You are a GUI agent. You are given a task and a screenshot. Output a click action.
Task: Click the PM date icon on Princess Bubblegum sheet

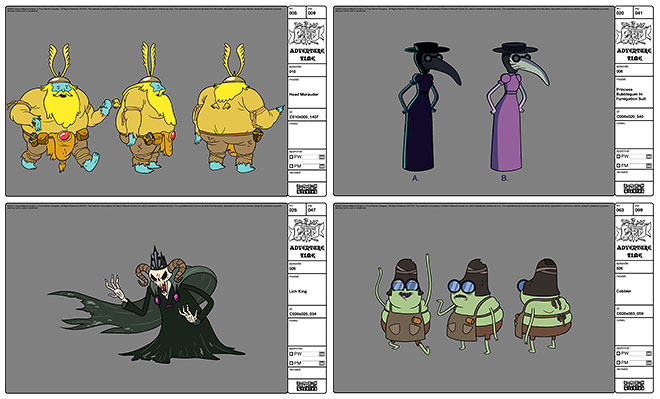pos(649,166)
